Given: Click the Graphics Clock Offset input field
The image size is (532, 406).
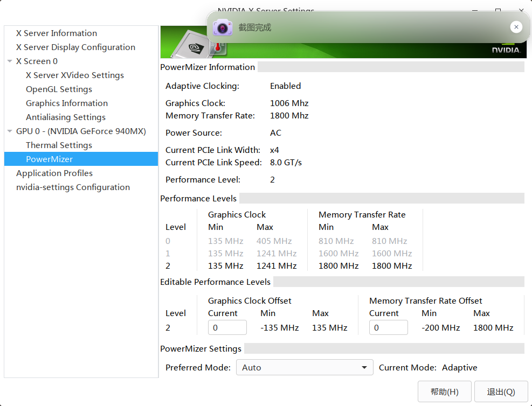Looking at the screenshot, I should (227, 327).
